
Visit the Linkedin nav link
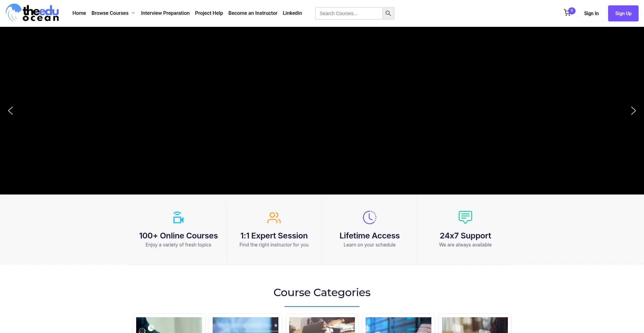[292, 13]
